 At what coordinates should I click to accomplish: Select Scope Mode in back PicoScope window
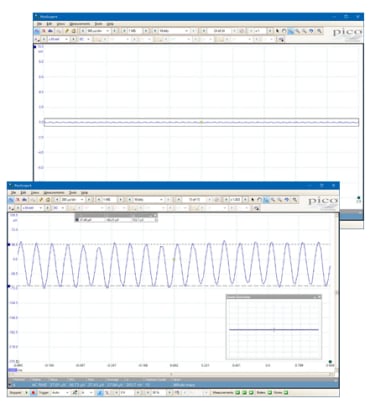[x=37, y=31]
